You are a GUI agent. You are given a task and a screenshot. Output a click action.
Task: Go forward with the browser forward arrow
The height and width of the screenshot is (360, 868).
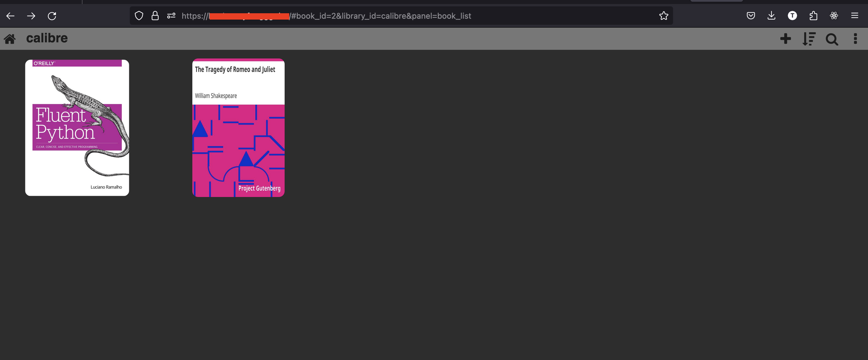coord(31,16)
